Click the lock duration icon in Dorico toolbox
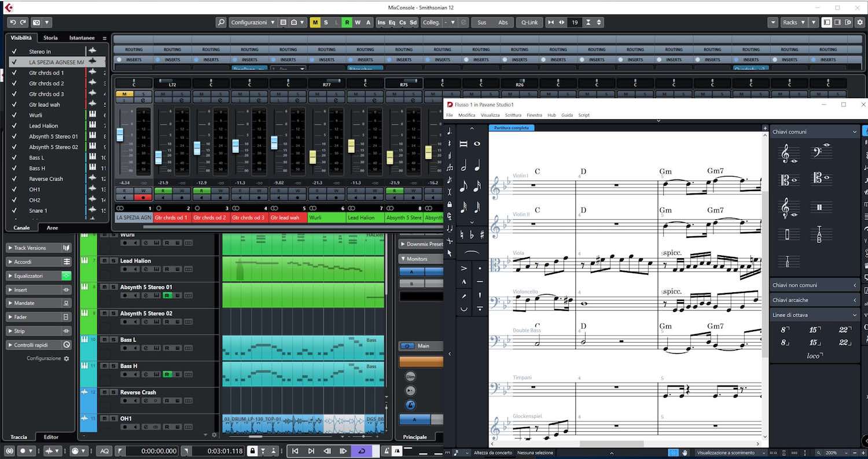 pyautogui.click(x=450, y=204)
